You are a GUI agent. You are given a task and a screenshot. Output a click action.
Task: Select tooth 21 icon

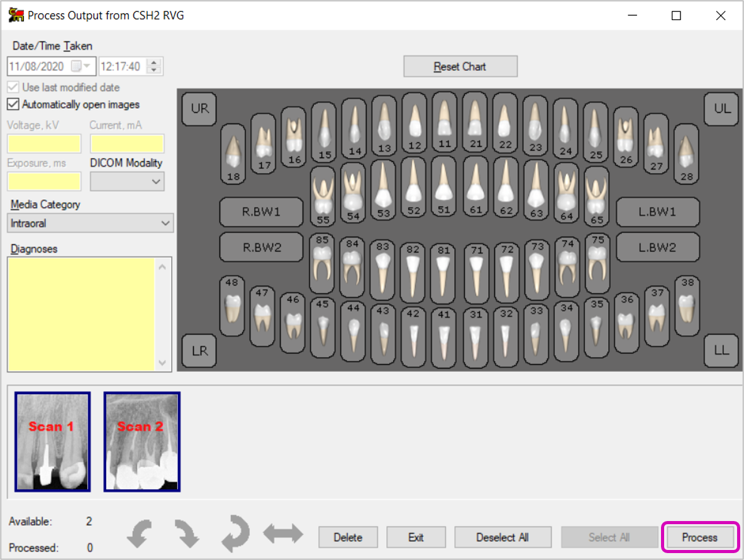pos(475,122)
